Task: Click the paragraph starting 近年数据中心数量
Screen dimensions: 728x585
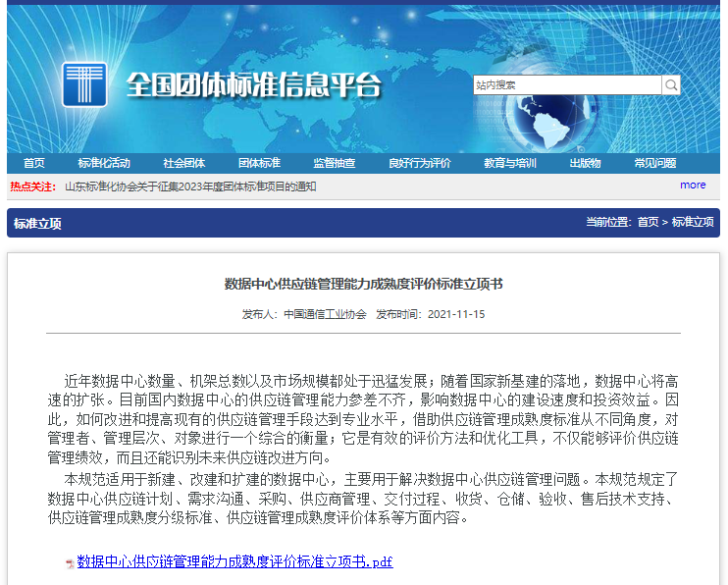Action: coord(363,419)
